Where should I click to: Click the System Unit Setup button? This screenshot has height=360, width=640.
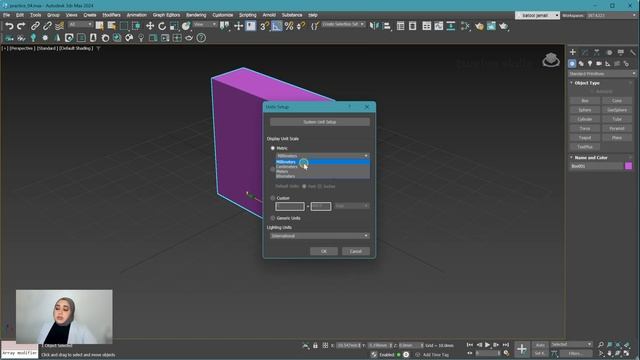click(320, 122)
